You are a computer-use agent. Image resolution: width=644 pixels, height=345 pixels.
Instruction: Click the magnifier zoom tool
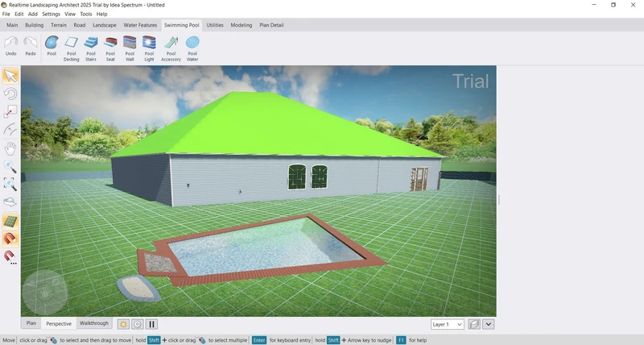[10, 167]
